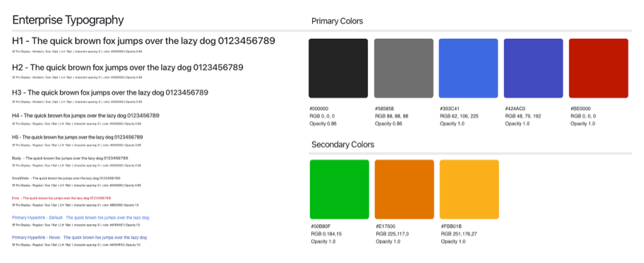Screen dimensions: 644x263
Task: Choose the orange #E17500 secondary swatch
Action: click(x=405, y=189)
